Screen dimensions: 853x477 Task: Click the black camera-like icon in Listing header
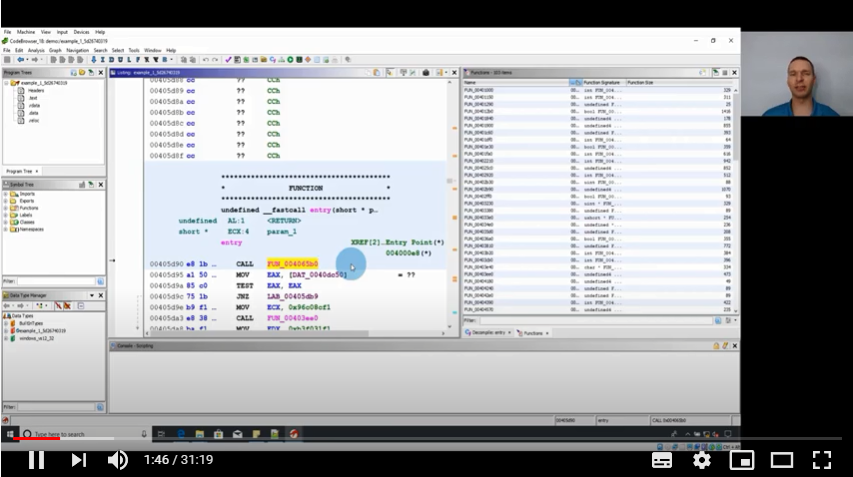click(x=426, y=72)
